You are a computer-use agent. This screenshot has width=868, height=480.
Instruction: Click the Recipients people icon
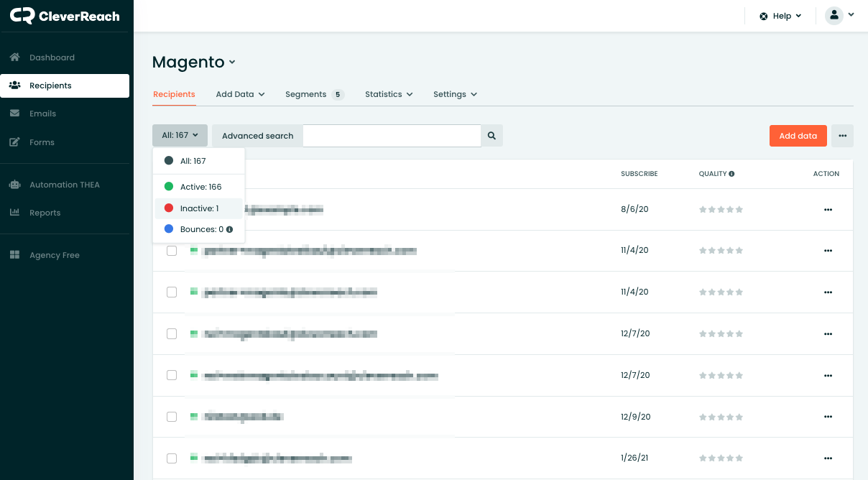click(x=14, y=86)
